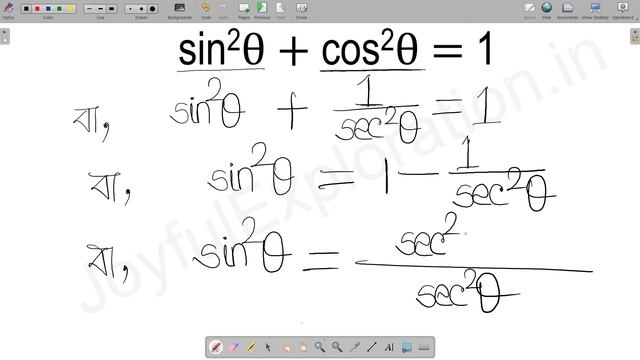Go to the Previous page
The width and height of the screenshot is (640, 360).
coord(262,10)
